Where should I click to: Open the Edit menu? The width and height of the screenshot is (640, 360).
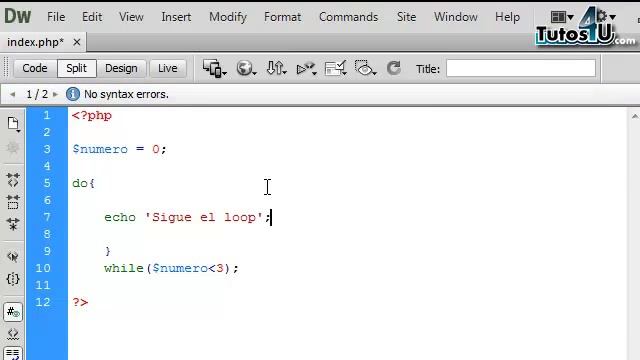point(92,17)
